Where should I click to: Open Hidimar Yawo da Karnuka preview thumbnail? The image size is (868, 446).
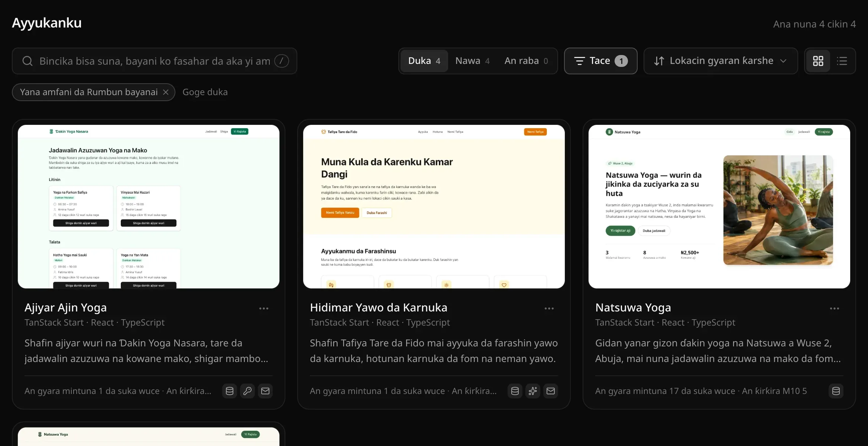click(x=434, y=207)
